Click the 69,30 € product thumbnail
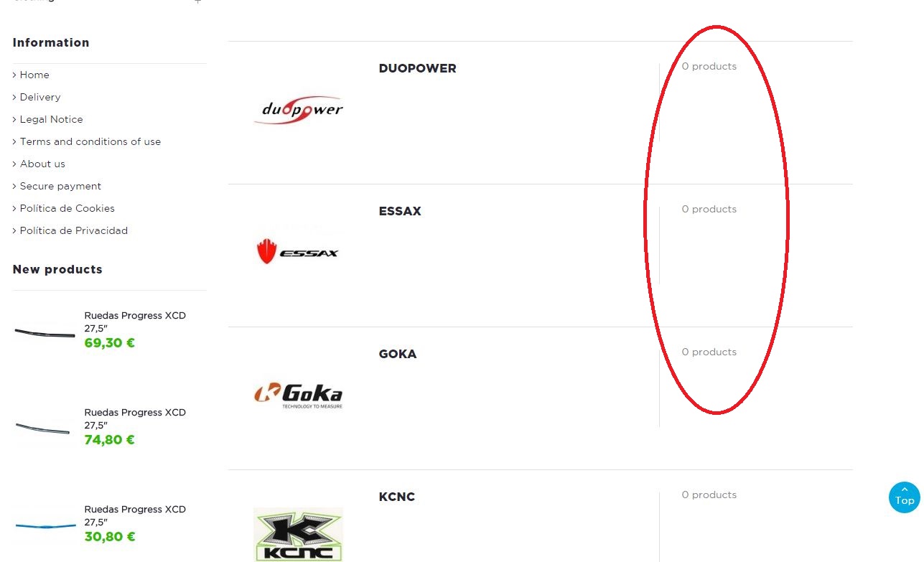This screenshot has width=924, height=562. (45, 332)
